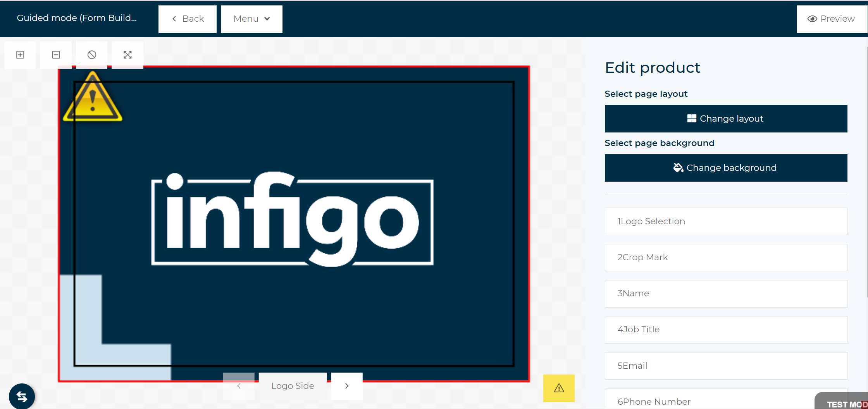Open the 4Job Title section
The height and width of the screenshot is (409, 868).
click(726, 330)
